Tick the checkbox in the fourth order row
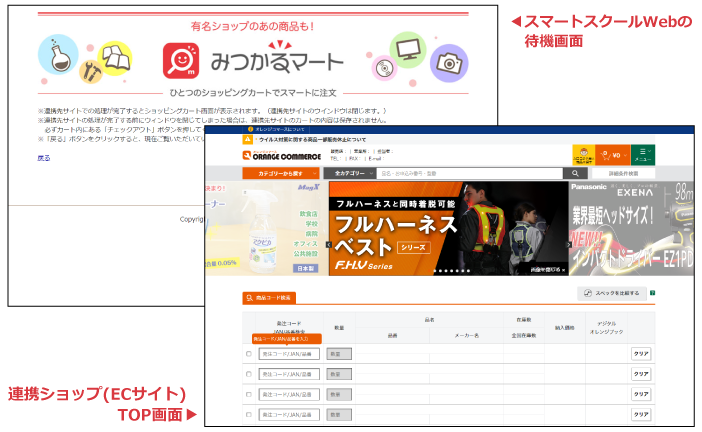Viewport: 702px width, 432px height. point(249,415)
